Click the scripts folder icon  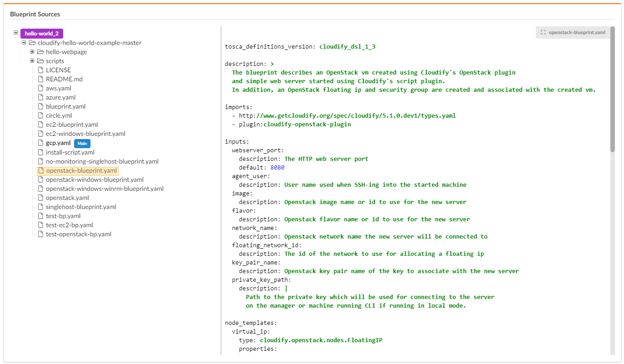(x=40, y=61)
